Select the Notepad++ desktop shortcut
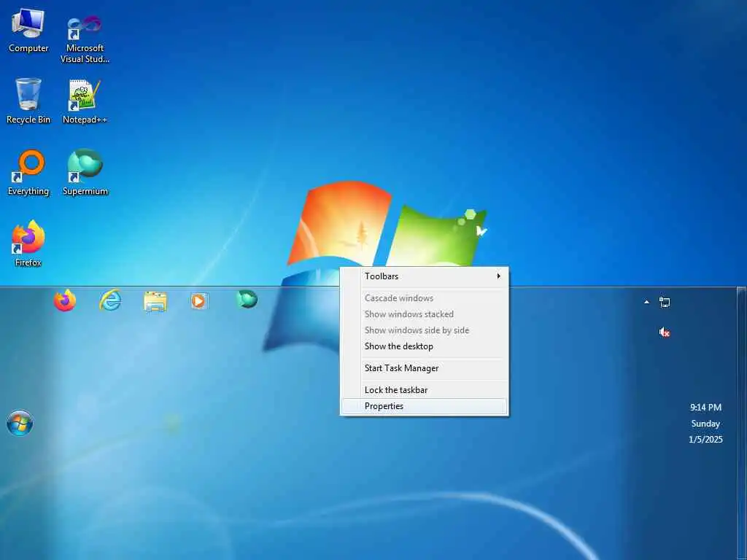This screenshot has width=747, height=560. click(x=85, y=101)
